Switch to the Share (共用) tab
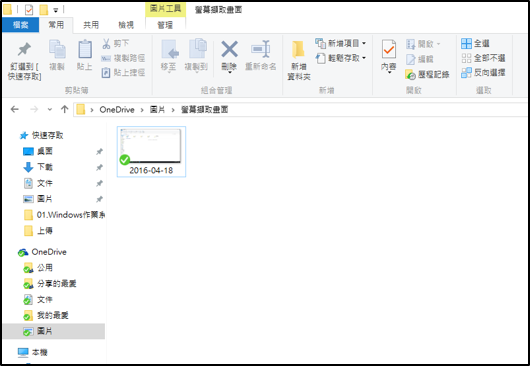 click(x=91, y=25)
